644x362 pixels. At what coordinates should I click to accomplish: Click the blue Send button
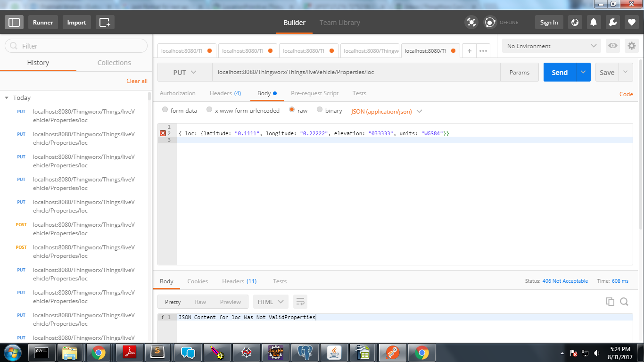[x=560, y=73]
